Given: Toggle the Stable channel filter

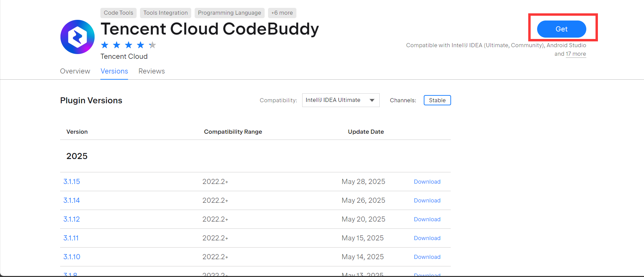Looking at the screenshot, I should click(x=437, y=100).
